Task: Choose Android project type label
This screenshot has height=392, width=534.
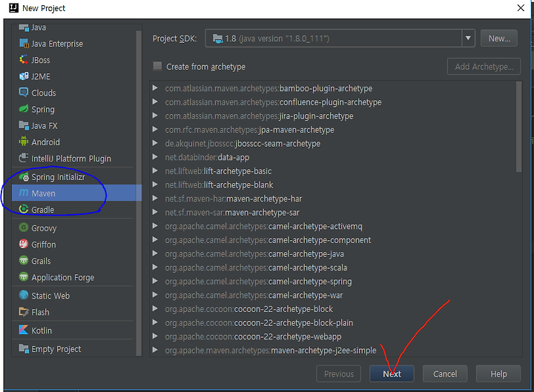Action: tap(45, 142)
